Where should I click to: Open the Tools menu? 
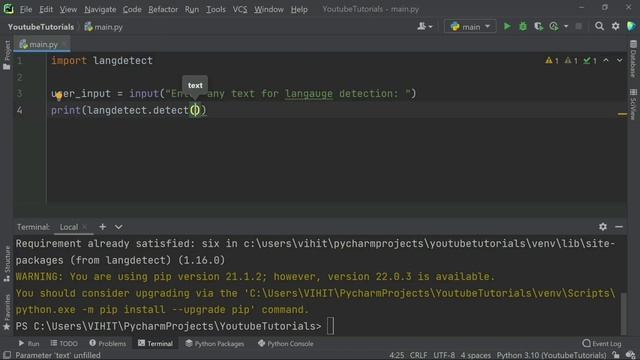tap(216, 9)
